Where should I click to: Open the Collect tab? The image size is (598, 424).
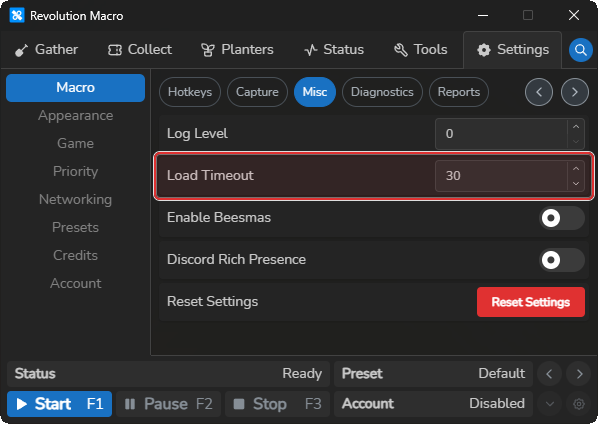click(x=140, y=50)
